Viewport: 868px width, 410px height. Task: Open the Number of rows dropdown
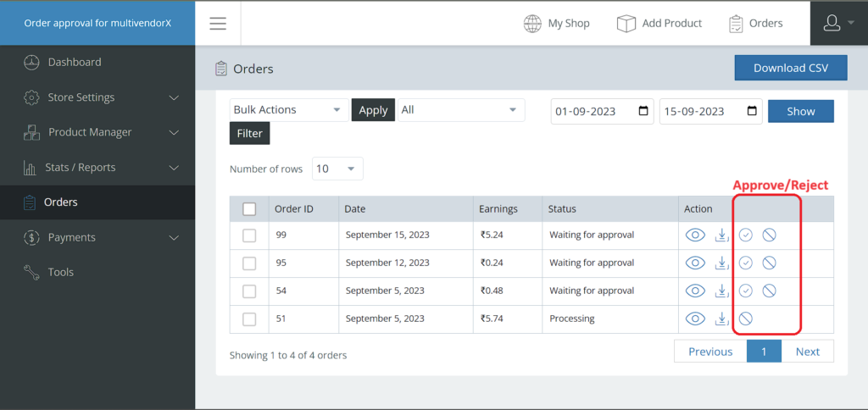point(337,169)
